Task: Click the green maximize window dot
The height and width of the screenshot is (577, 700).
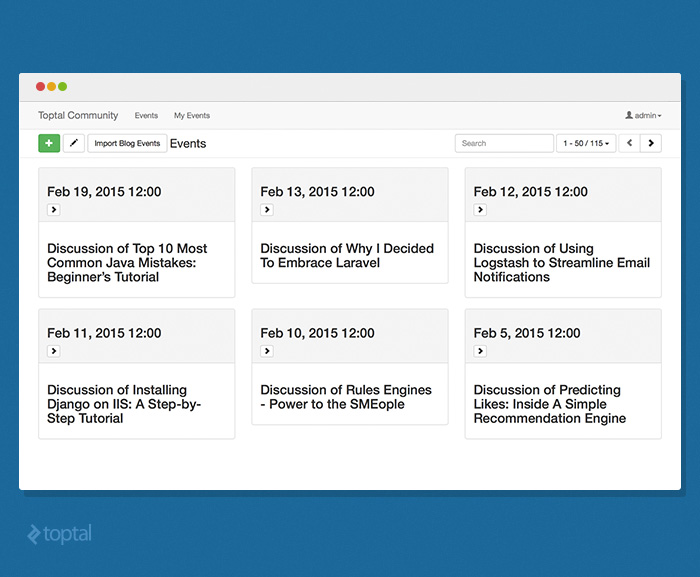Action: [x=62, y=87]
